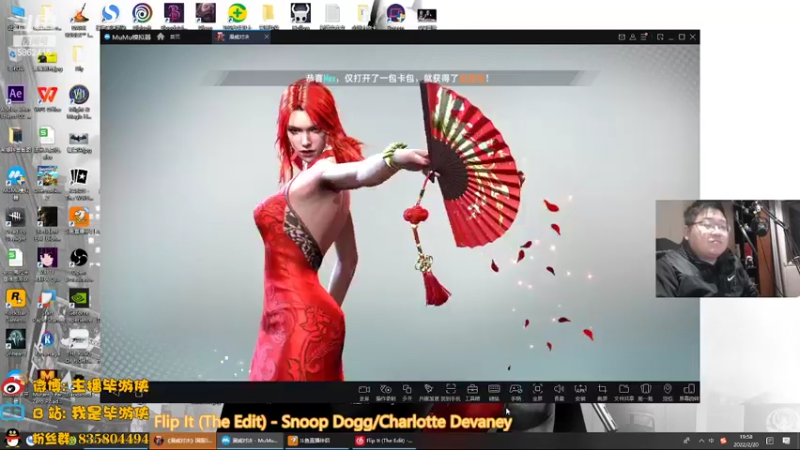
Task: Open the Rockstar Games Launcher icon
Action: 15,298
